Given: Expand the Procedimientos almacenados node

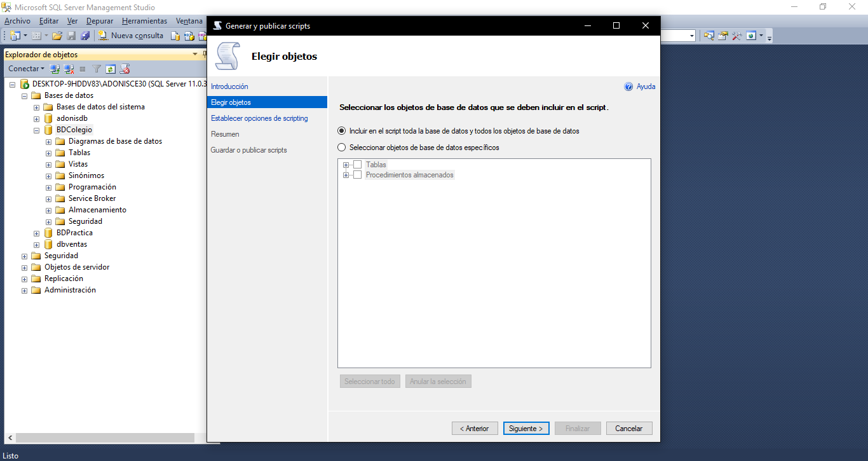Looking at the screenshot, I should (x=345, y=174).
